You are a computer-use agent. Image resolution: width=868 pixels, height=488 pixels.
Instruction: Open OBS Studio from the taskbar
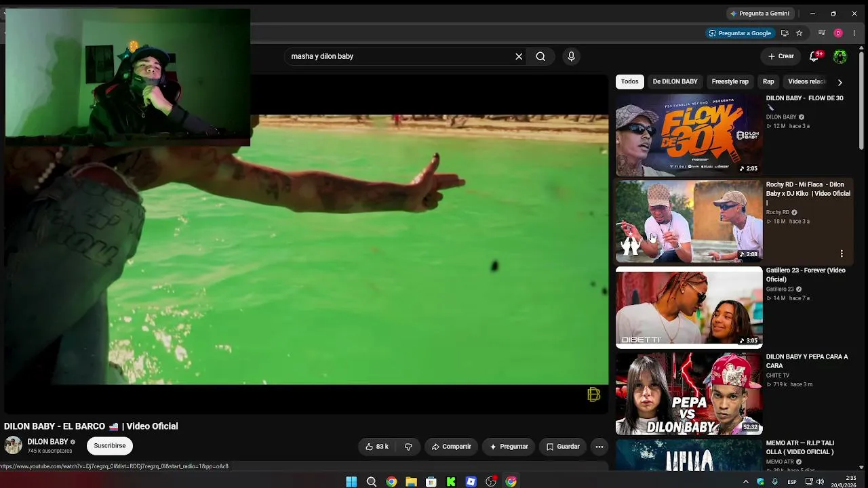click(x=491, y=481)
